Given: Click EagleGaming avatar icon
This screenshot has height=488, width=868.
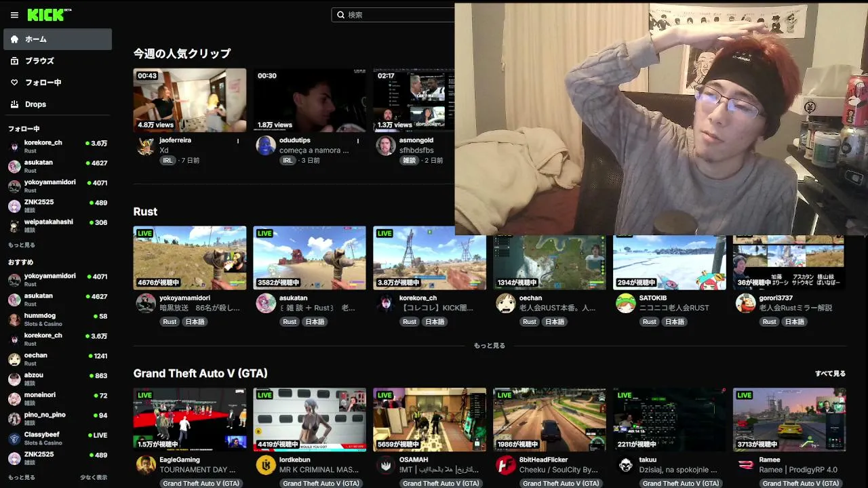Looking at the screenshot, I should coord(146,465).
